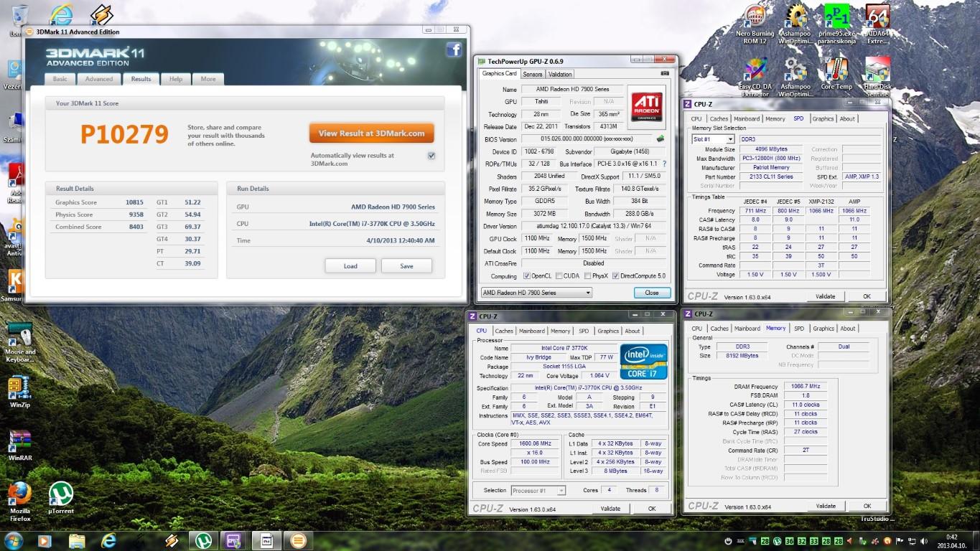
Task: Click the Bus Interface question mark in GPU-Z
Action: click(664, 164)
